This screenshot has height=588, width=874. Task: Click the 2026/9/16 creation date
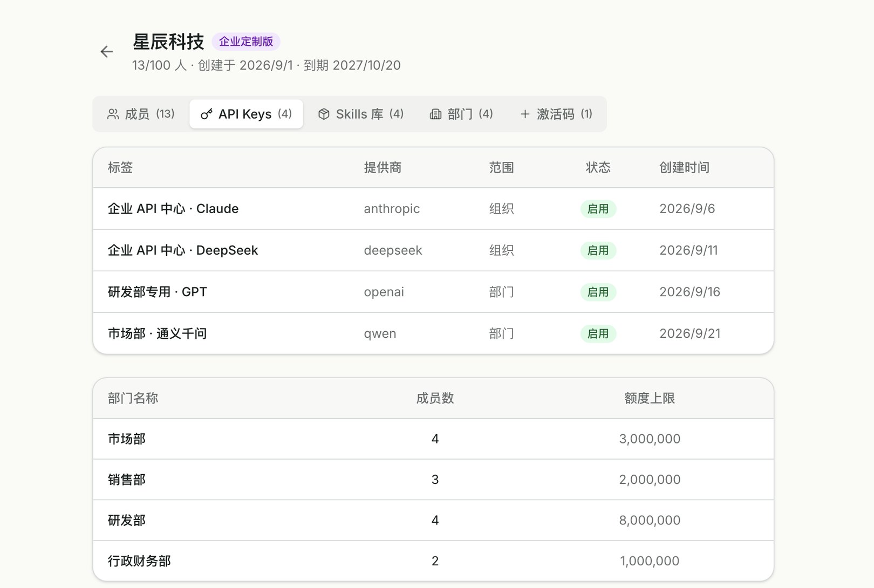coord(689,292)
